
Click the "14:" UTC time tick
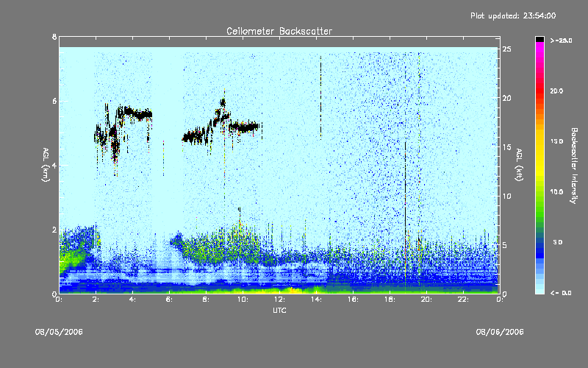(x=316, y=300)
